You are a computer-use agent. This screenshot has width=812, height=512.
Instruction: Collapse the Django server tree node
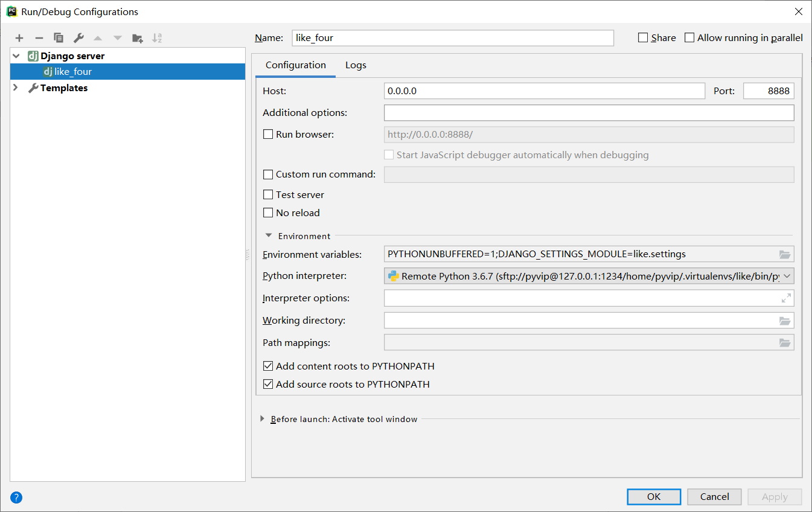click(16, 56)
